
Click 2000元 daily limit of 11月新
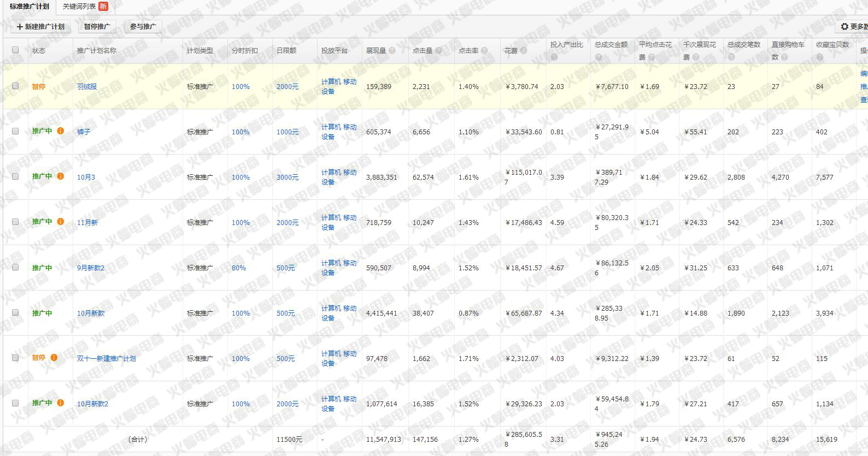[288, 223]
